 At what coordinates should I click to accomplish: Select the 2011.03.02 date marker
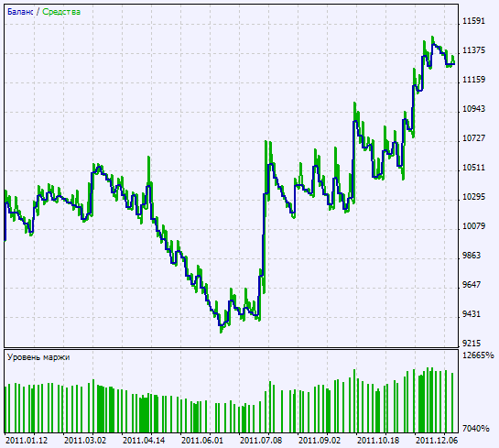click(85, 441)
